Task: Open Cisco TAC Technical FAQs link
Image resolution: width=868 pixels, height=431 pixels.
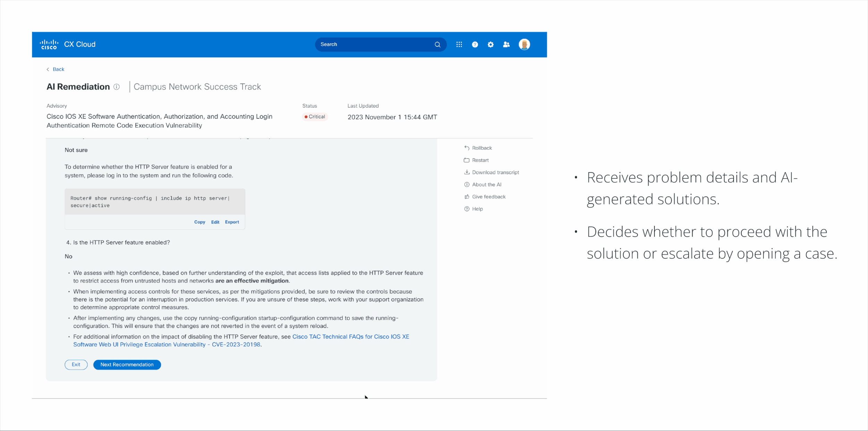Action: (241, 340)
